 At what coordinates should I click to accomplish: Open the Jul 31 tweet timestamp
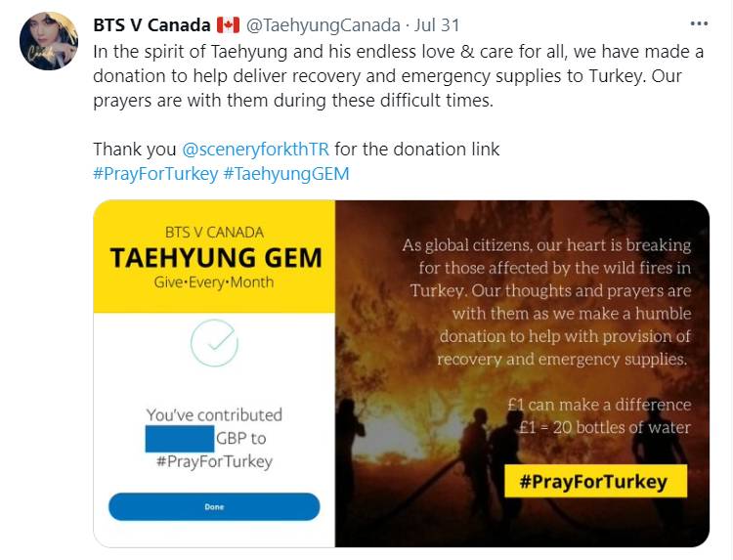point(439,24)
